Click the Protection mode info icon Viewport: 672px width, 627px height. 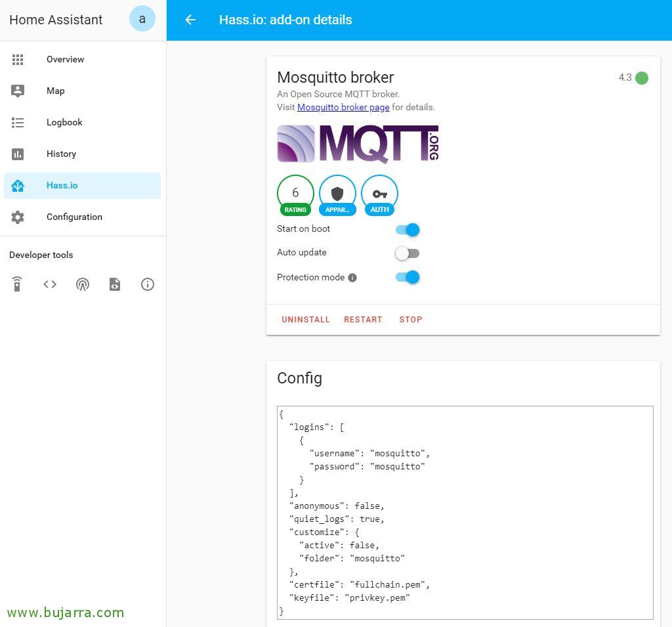coord(352,278)
